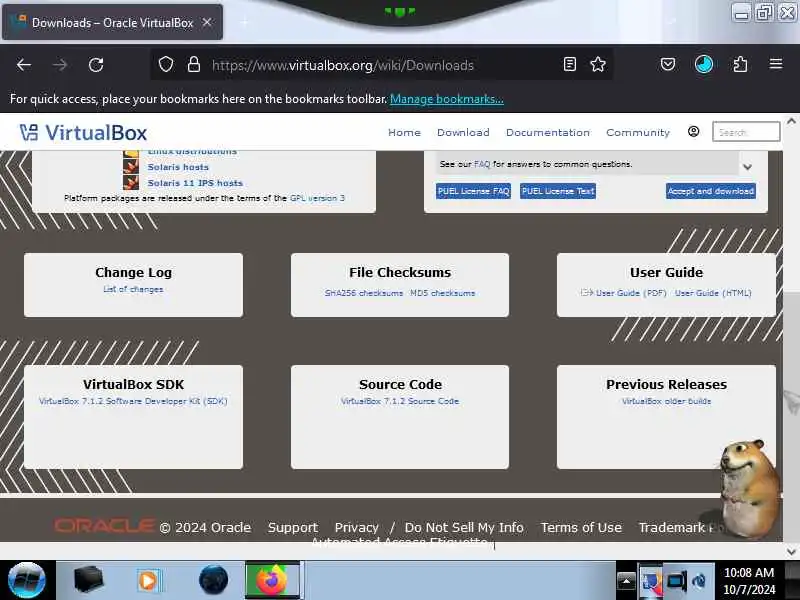Click the site Search field
Viewport: 800px width, 600px height.
coord(746,132)
